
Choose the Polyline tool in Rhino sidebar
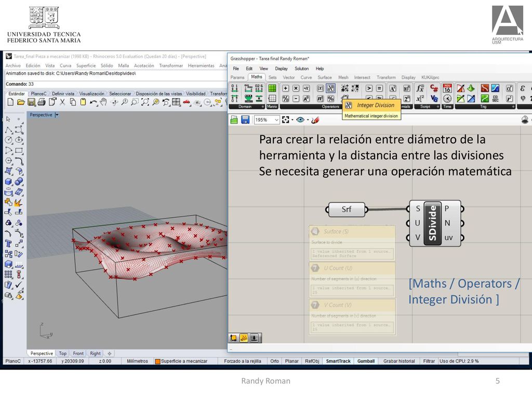coord(8,129)
